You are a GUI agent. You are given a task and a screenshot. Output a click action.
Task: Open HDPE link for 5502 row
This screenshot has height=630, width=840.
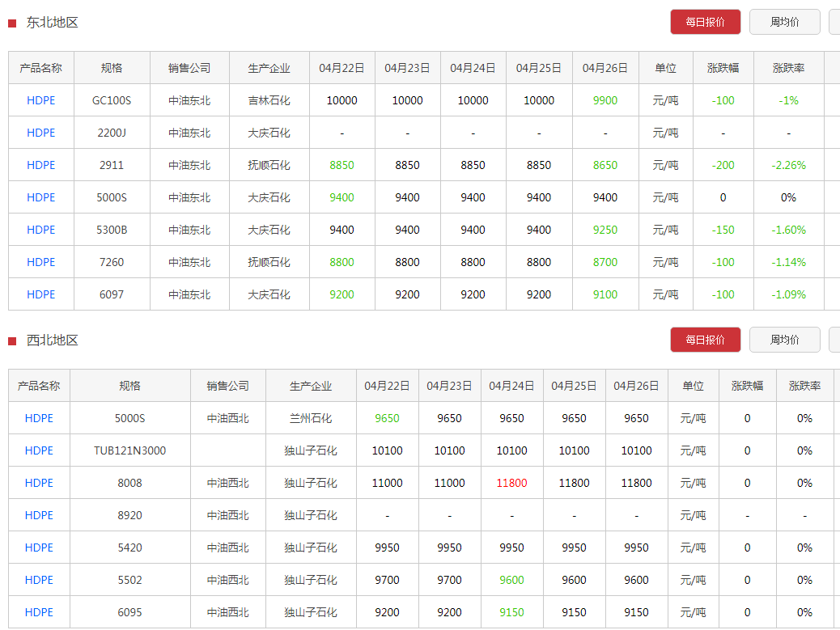(x=39, y=580)
